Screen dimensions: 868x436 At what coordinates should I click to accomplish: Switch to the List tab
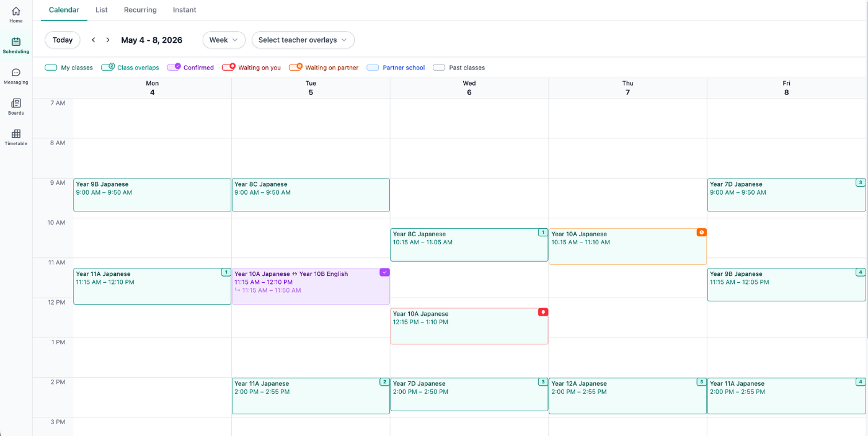(102, 10)
